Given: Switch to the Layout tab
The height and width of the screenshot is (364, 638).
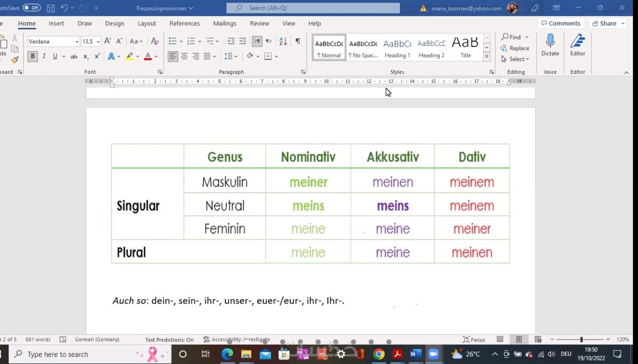Looking at the screenshot, I should coord(147,23).
